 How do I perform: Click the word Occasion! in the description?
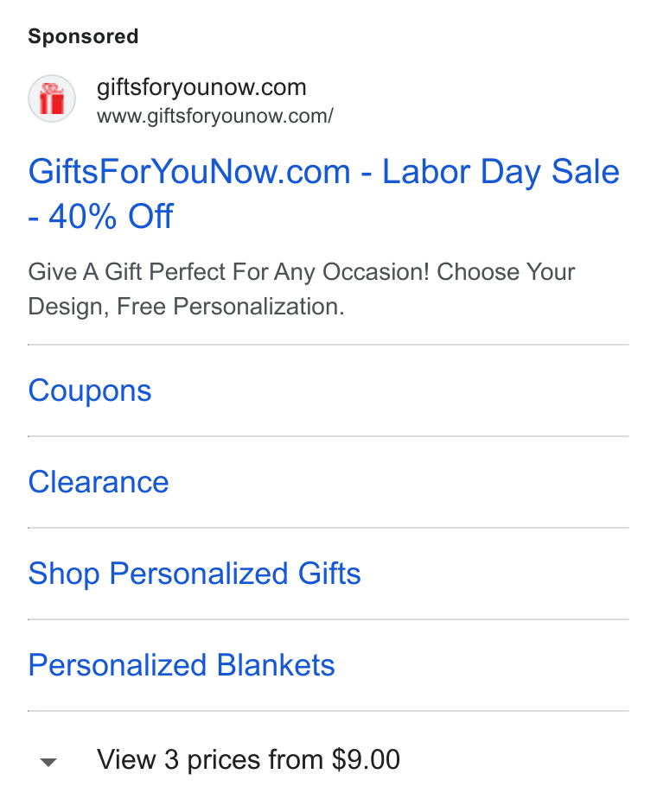pos(376,272)
